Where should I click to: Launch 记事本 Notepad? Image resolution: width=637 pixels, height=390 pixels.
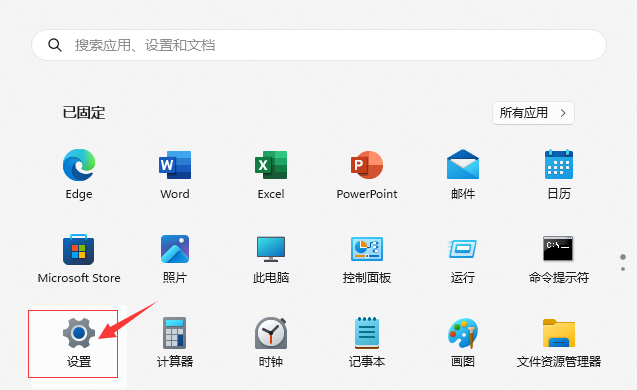pos(367,343)
